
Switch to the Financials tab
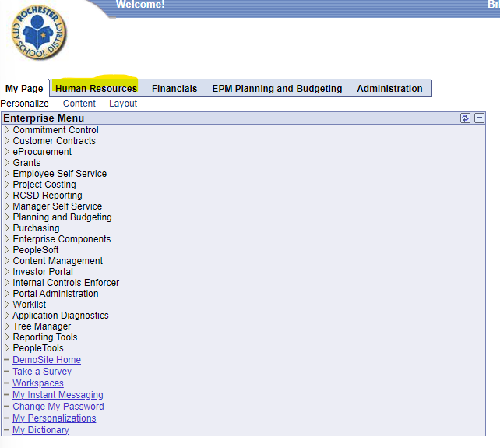174,88
